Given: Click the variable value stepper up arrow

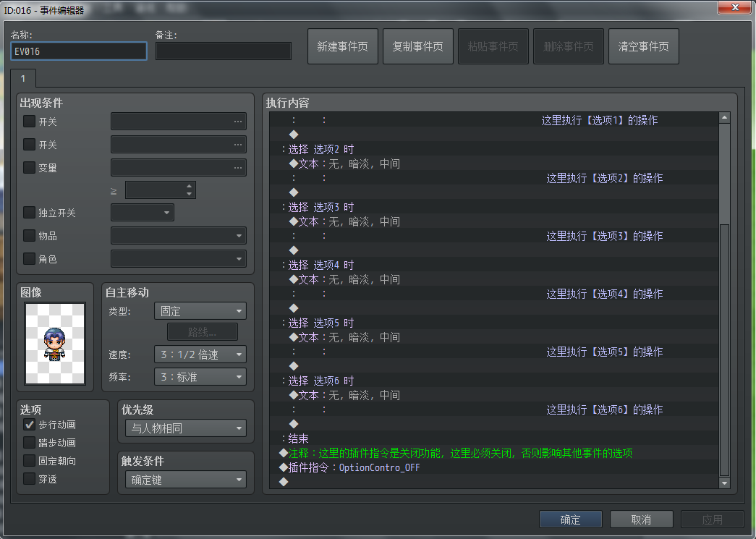Looking at the screenshot, I should [x=189, y=186].
